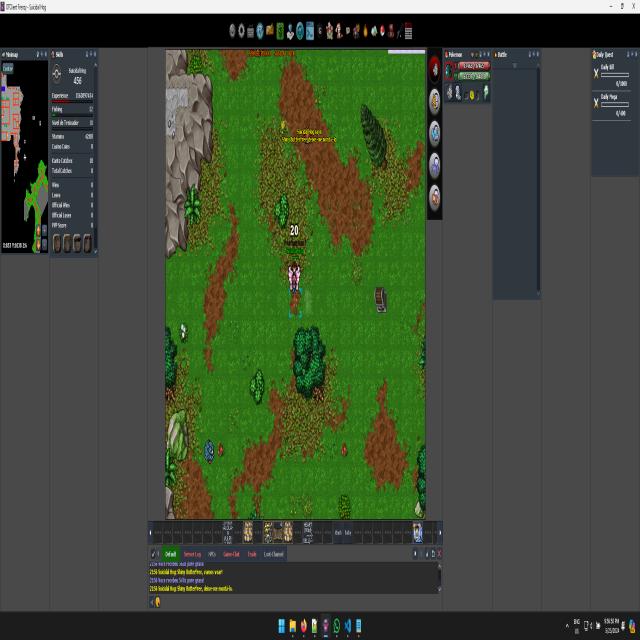Show hidden system tray icons

[567, 626]
